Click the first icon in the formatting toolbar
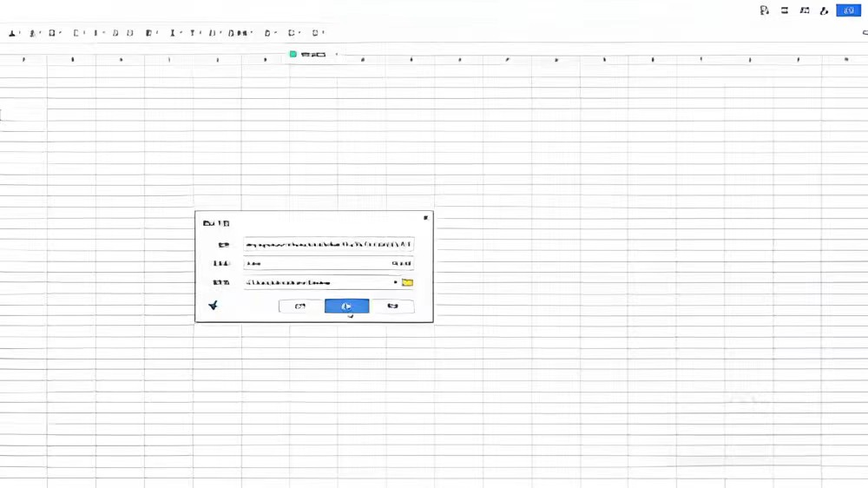Screen dimensions: 868x488 pyautogui.click(x=13, y=34)
